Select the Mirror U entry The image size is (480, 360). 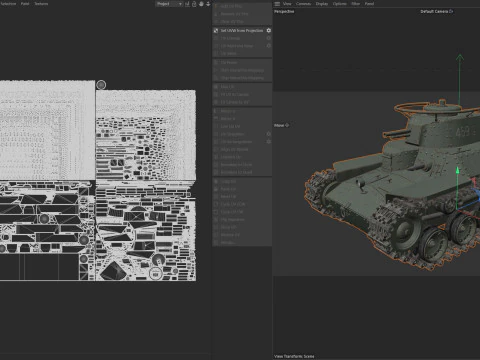coord(242,111)
